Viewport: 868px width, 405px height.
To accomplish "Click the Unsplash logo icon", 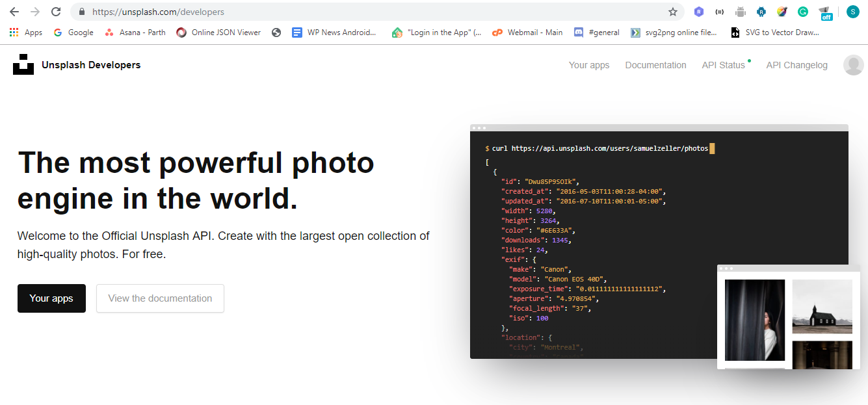I will click(23, 64).
